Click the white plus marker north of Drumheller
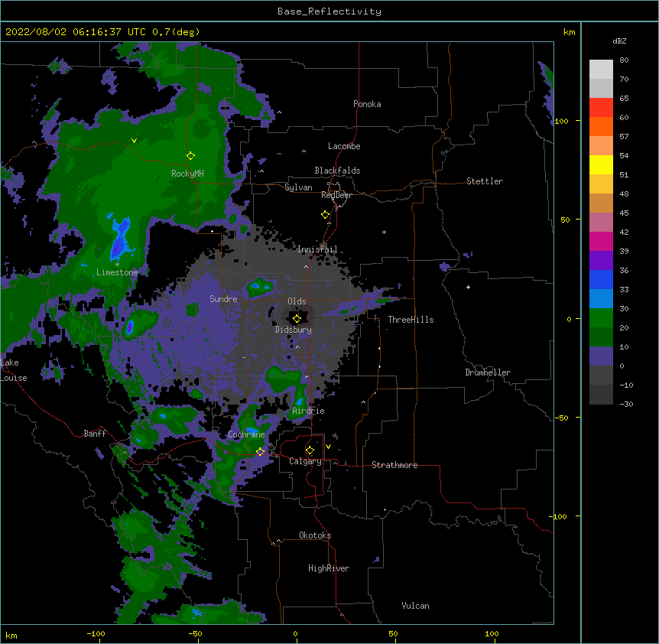Viewport: 659px width, 644px height. (x=468, y=287)
